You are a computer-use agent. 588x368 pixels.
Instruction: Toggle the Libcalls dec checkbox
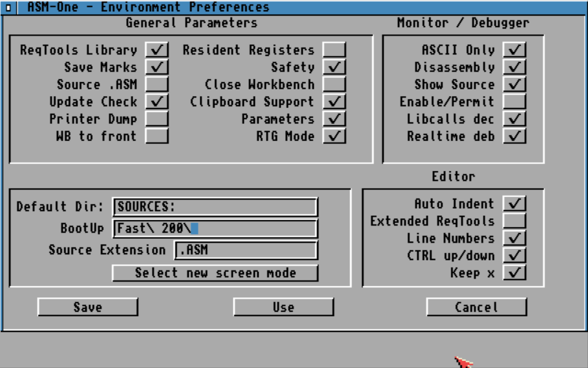pyautogui.click(x=514, y=119)
